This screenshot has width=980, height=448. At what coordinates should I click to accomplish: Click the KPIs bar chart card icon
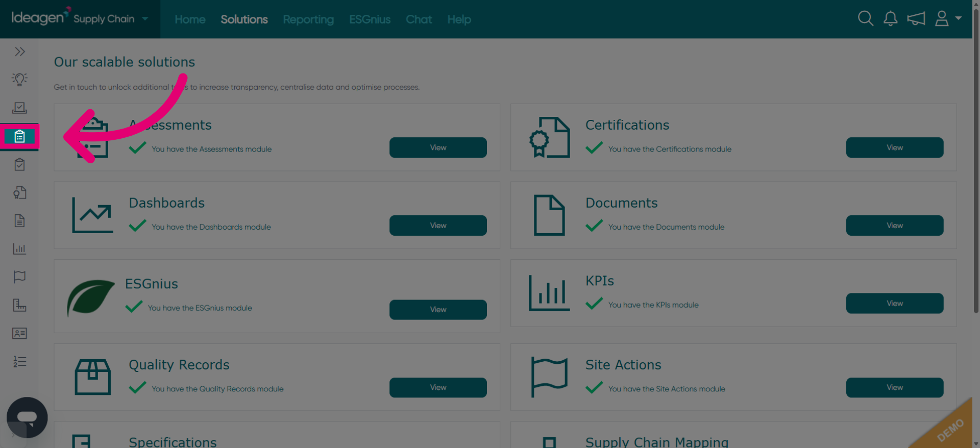pos(549,293)
